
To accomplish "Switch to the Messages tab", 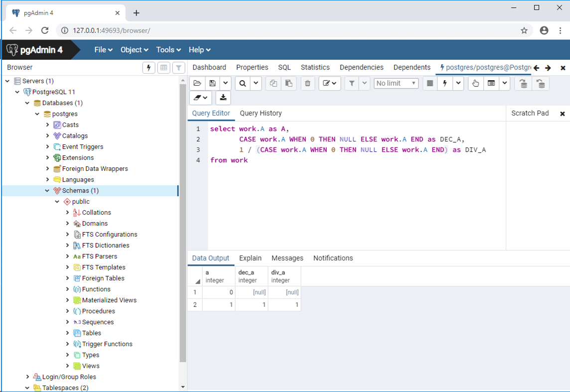I will [287, 258].
